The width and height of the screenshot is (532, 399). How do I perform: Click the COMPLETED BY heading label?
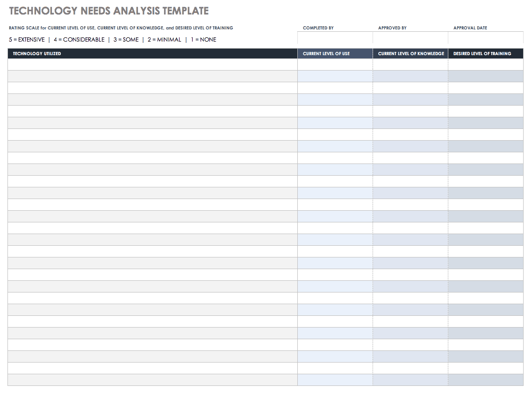tap(318, 28)
